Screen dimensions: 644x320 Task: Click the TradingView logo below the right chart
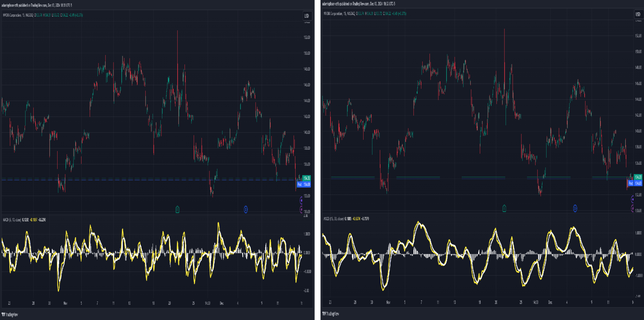click(x=331, y=314)
